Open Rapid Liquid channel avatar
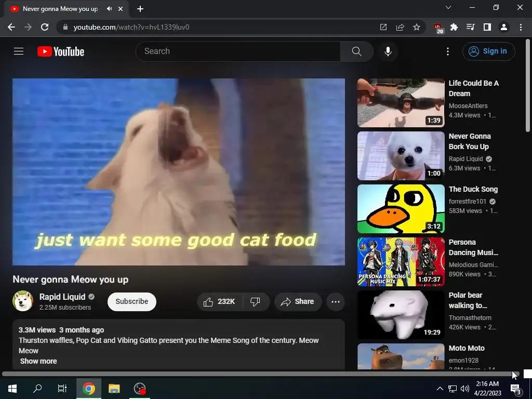 coord(23,301)
